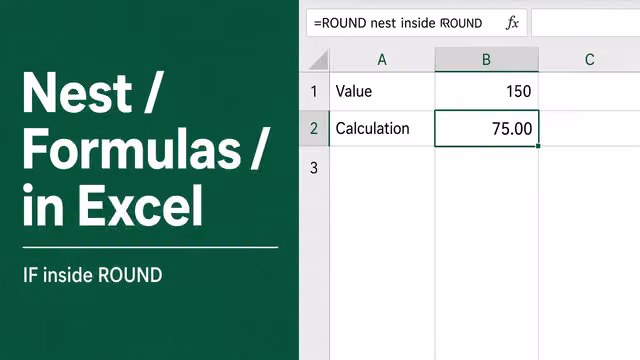The height and width of the screenshot is (360, 640).
Task: Select cell B1 containing 150
Action: [x=487, y=91]
